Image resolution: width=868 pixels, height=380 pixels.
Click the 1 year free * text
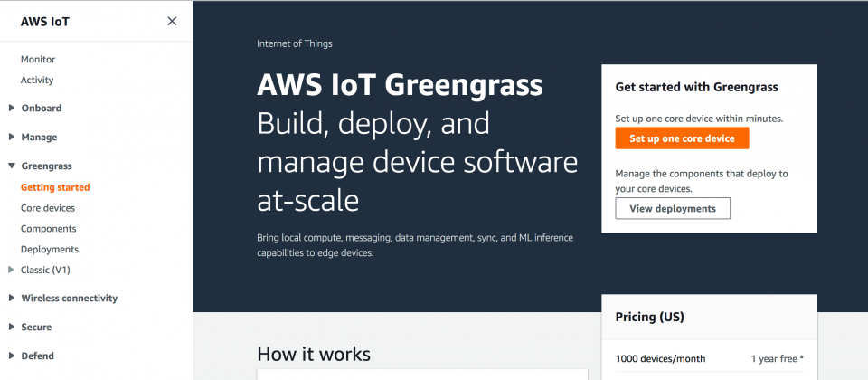[x=778, y=358]
